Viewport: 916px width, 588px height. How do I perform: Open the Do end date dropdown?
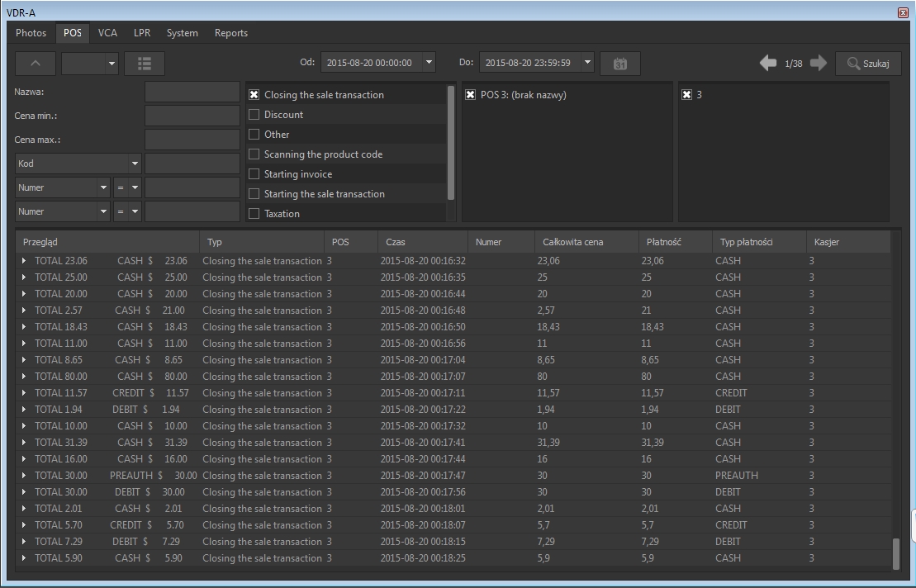[587, 62]
